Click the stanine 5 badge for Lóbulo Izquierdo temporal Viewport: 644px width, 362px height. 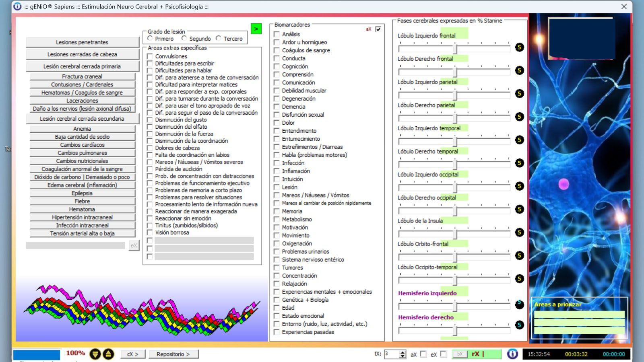[x=520, y=140]
